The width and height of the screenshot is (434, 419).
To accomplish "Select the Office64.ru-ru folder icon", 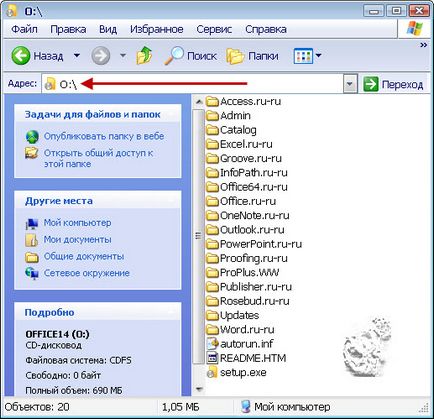I will pos(212,187).
